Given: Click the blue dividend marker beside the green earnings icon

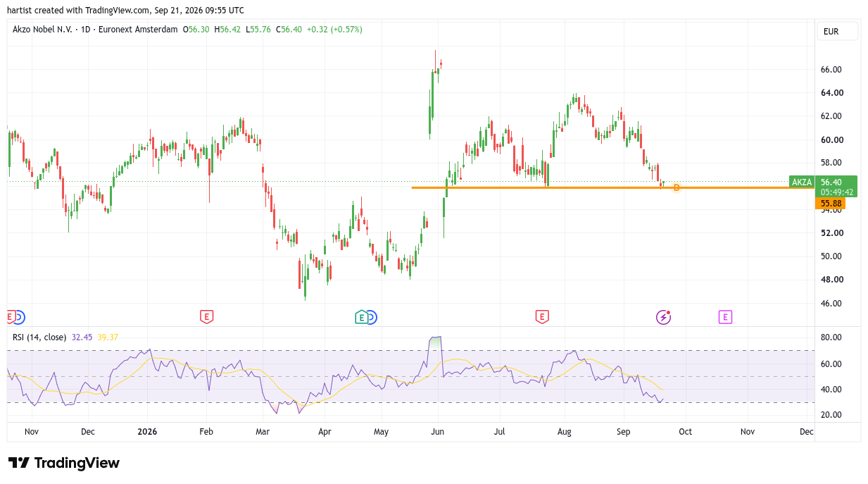Looking at the screenshot, I should pyautogui.click(x=372, y=317).
